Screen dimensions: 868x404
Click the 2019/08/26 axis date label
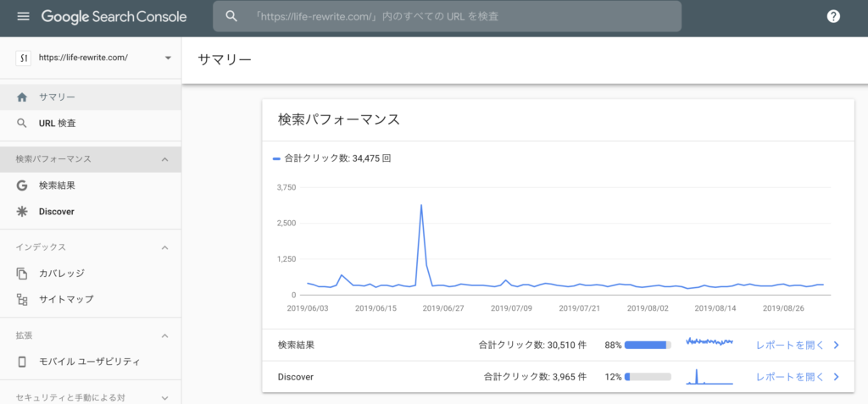coord(783,307)
